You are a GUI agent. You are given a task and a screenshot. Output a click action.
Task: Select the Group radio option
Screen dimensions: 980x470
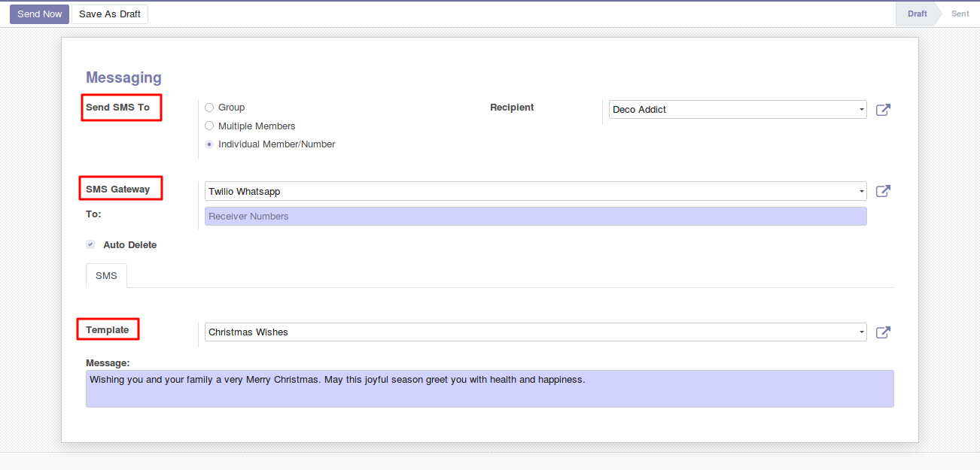point(209,108)
